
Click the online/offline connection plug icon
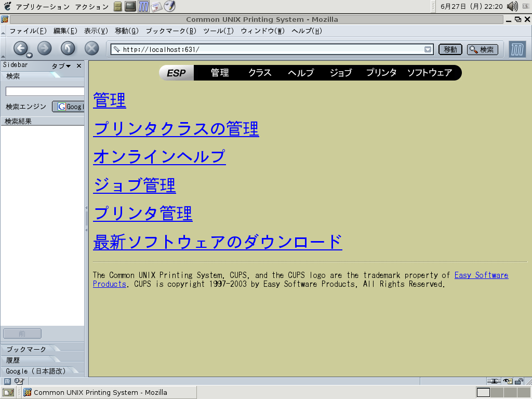tap(494, 381)
